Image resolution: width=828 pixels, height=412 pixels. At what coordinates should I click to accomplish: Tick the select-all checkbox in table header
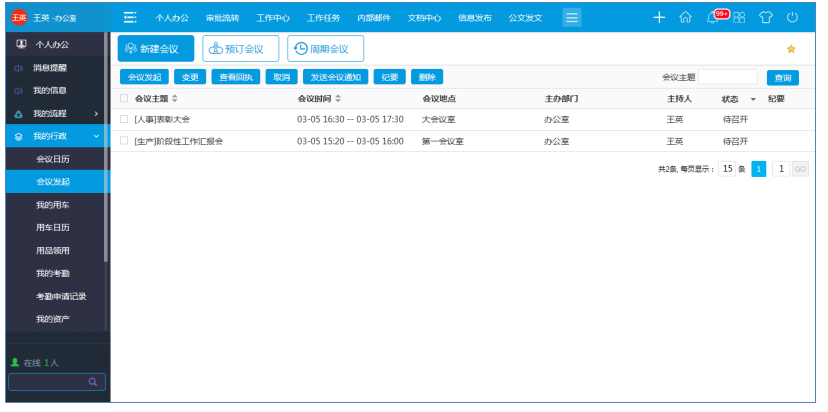click(124, 99)
